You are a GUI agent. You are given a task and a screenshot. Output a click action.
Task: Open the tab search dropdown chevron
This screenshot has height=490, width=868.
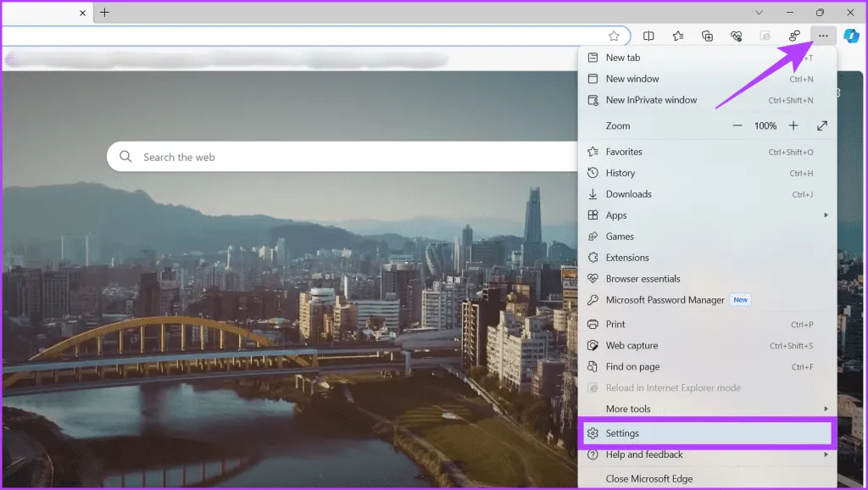point(759,13)
